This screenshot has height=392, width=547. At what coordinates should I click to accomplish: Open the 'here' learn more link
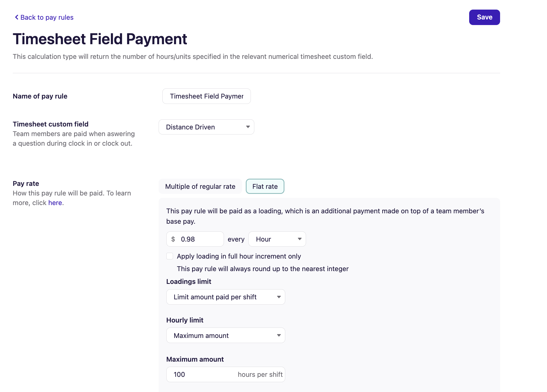click(x=55, y=203)
